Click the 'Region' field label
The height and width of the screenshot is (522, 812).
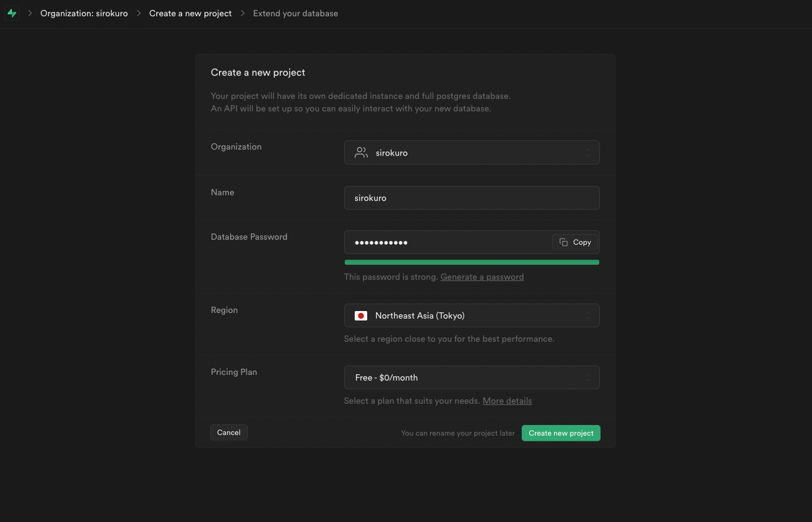[225, 310]
